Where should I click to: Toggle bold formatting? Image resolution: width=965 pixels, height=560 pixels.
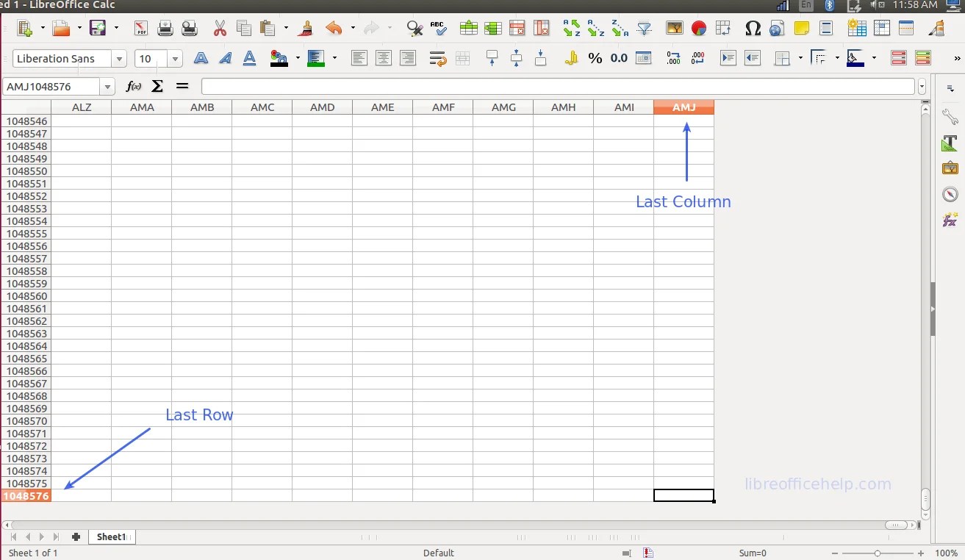[x=200, y=58]
